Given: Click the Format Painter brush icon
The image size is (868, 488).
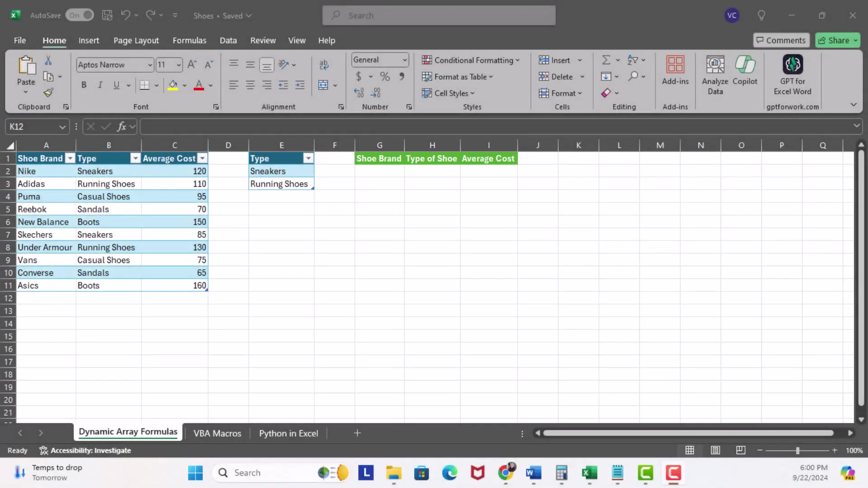Looking at the screenshot, I should [x=48, y=93].
